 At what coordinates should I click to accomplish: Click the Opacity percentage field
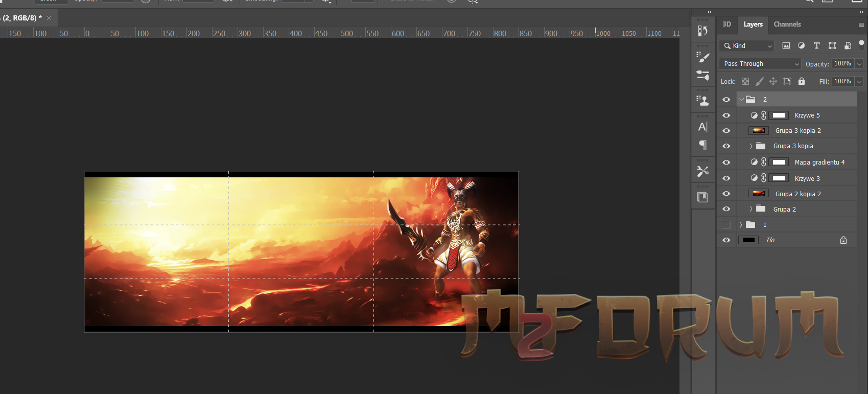[842, 63]
